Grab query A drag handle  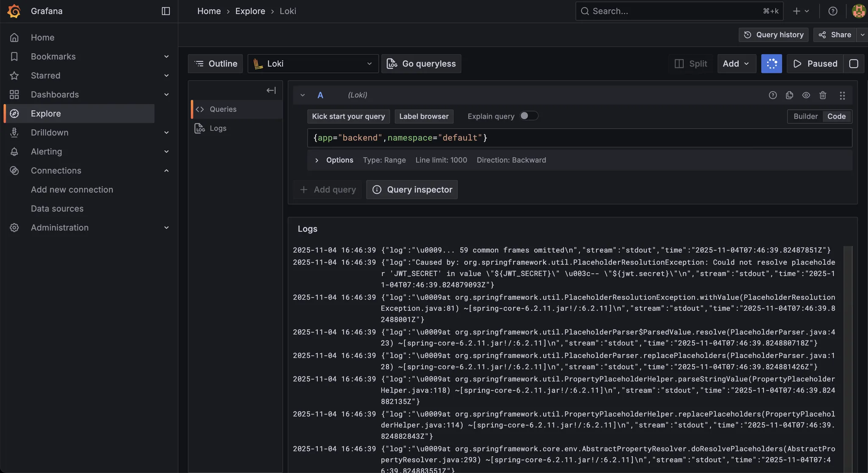(842, 95)
